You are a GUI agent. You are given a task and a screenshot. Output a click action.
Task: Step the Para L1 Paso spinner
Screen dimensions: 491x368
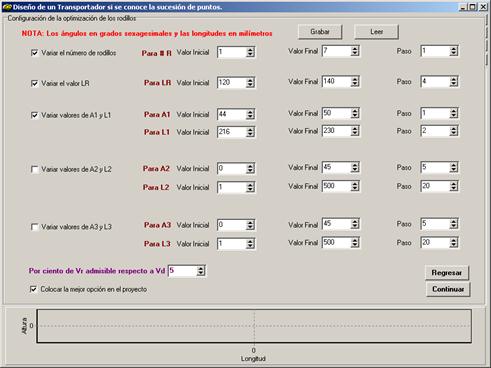454,131
